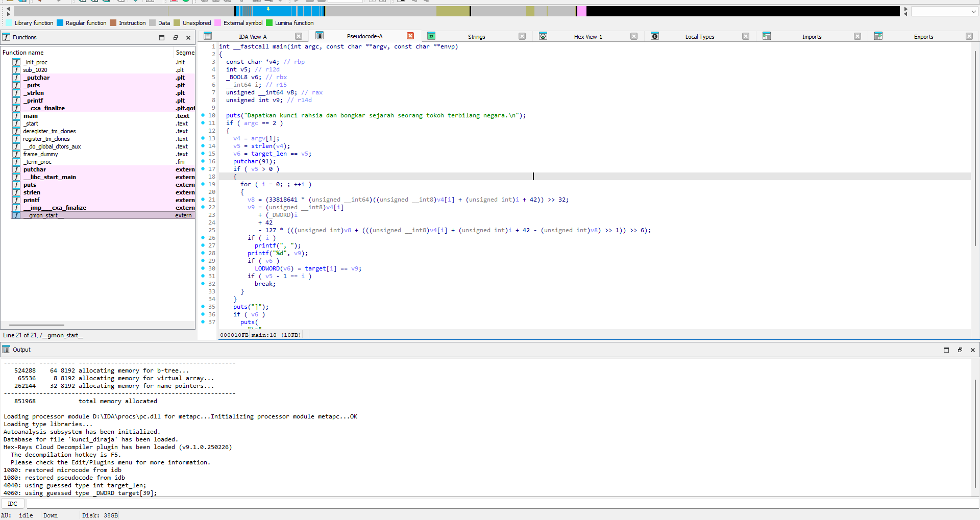Switch to the Local Types tab
Screen dimensions: 980x520
(700, 37)
